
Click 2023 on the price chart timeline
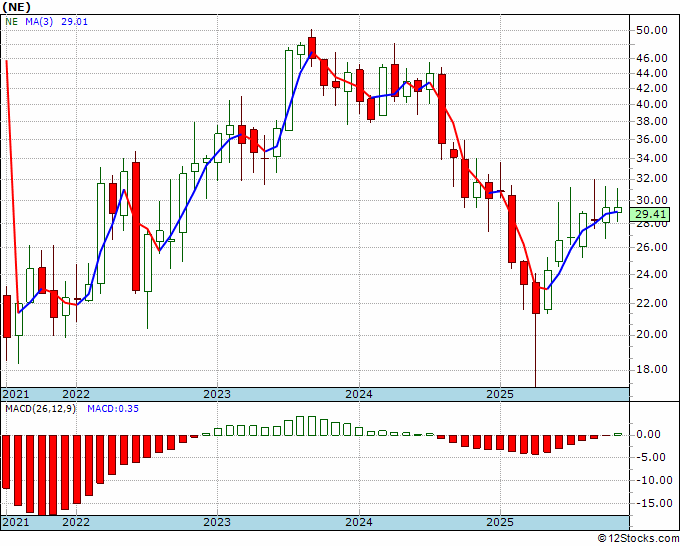pyautogui.click(x=217, y=394)
